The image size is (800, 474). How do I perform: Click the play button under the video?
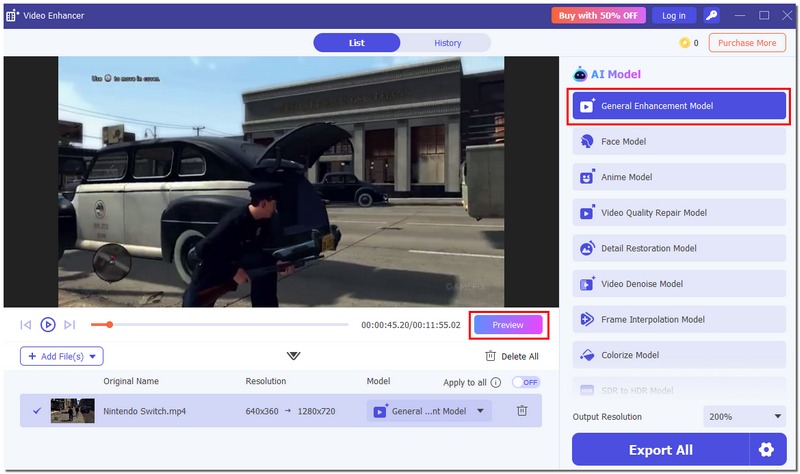[x=48, y=325]
